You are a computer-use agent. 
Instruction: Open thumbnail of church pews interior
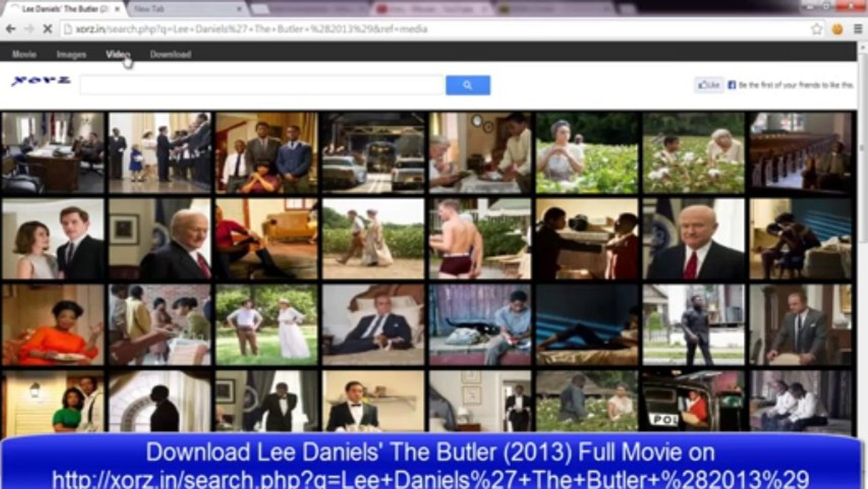pyautogui.click(x=801, y=153)
